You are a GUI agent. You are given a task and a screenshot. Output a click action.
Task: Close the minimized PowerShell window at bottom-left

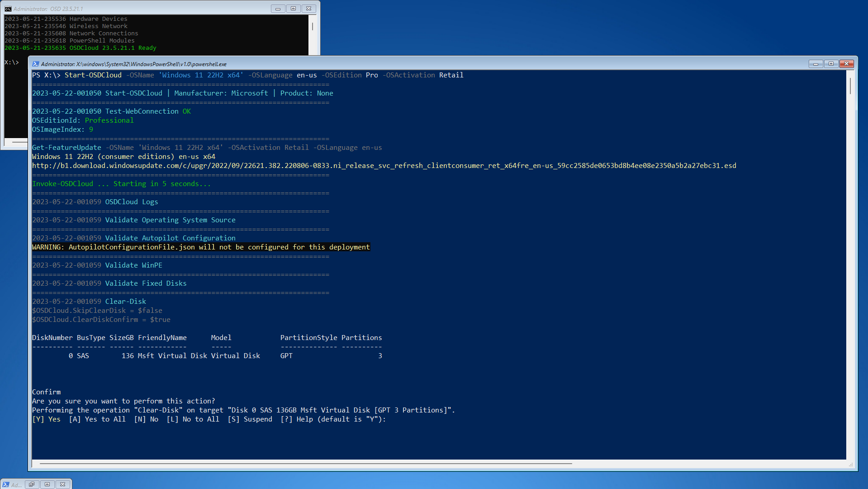[63, 484]
